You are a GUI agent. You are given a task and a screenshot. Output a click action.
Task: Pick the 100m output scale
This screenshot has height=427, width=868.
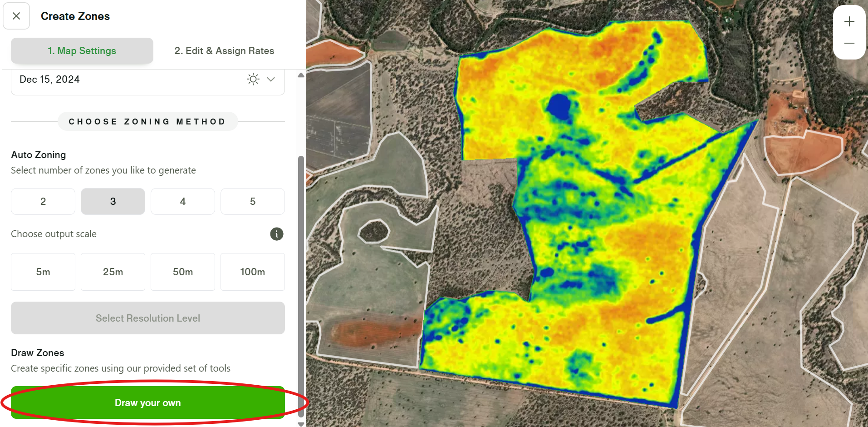click(253, 272)
